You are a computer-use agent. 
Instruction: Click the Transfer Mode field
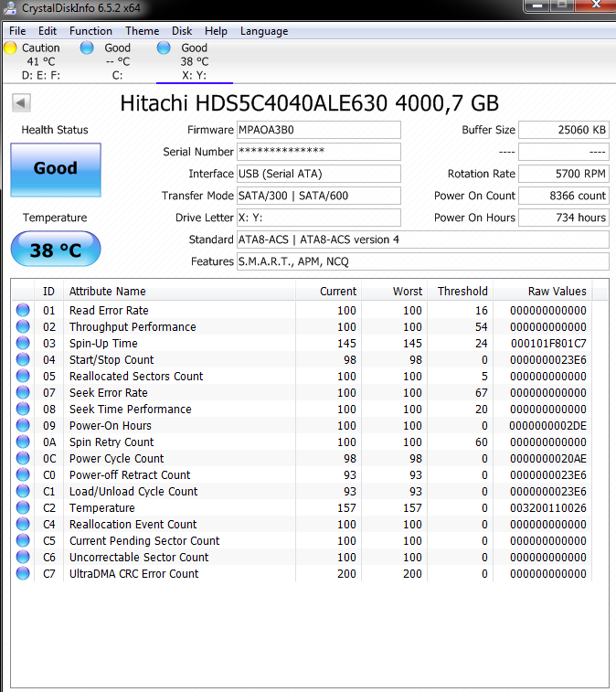[319, 196]
